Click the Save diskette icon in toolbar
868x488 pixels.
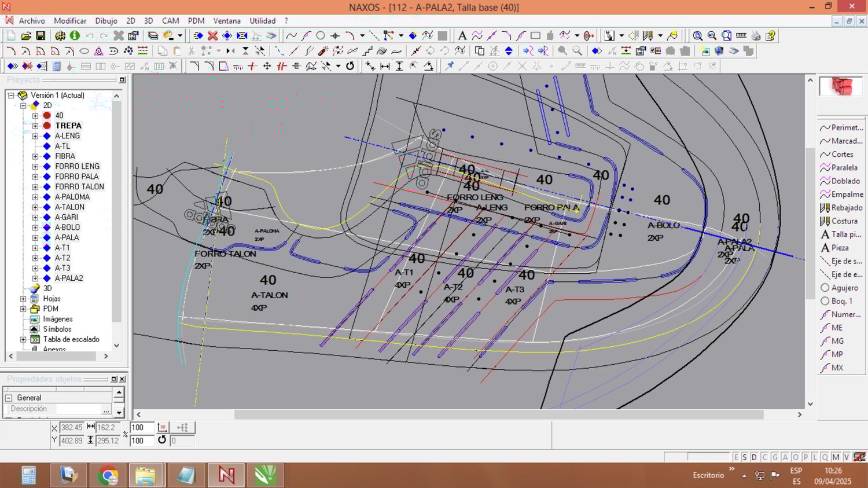click(x=41, y=36)
